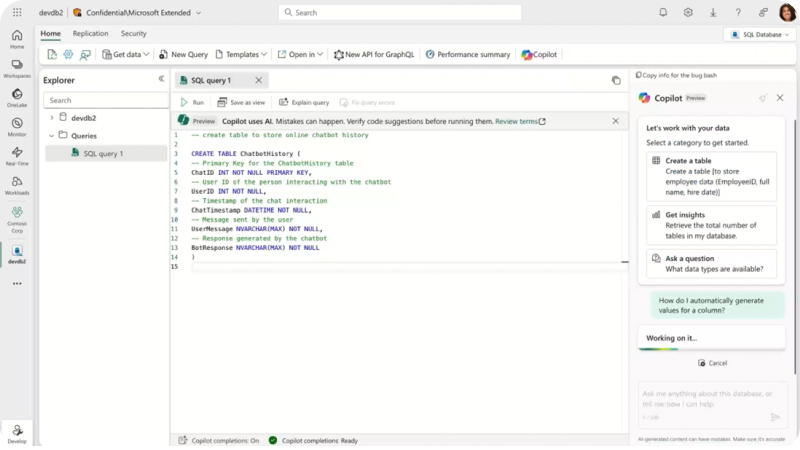Screen dimensions: 800x450
Task: Switch to Security ribbon tab
Action: [134, 33]
